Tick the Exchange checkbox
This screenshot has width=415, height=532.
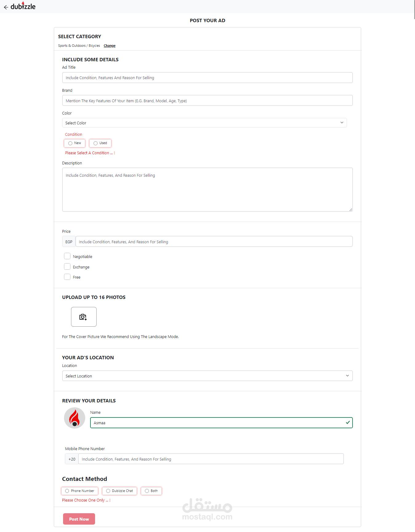point(67,267)
